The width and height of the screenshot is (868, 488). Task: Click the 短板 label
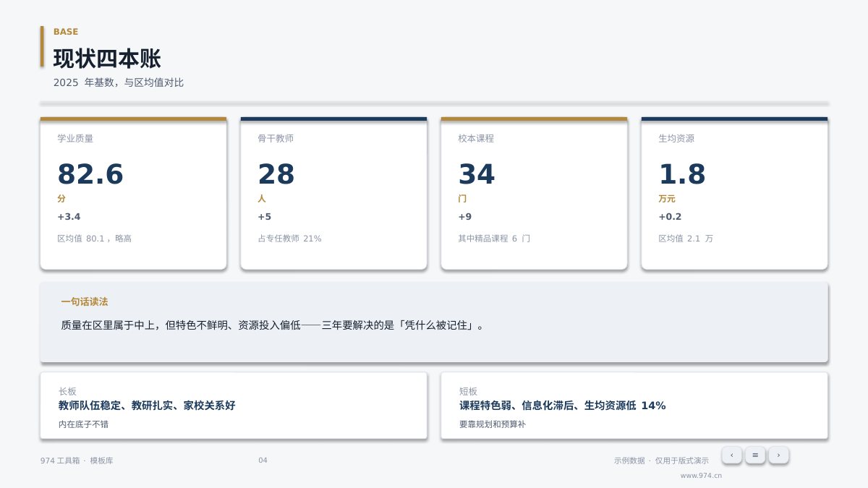(468, 391)
